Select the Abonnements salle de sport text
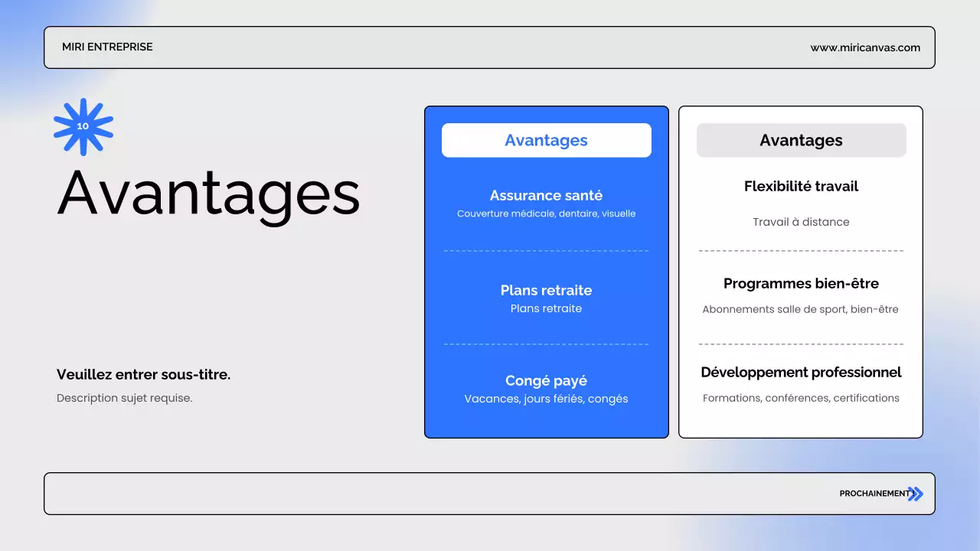The image size is (980, 551). 800,310
